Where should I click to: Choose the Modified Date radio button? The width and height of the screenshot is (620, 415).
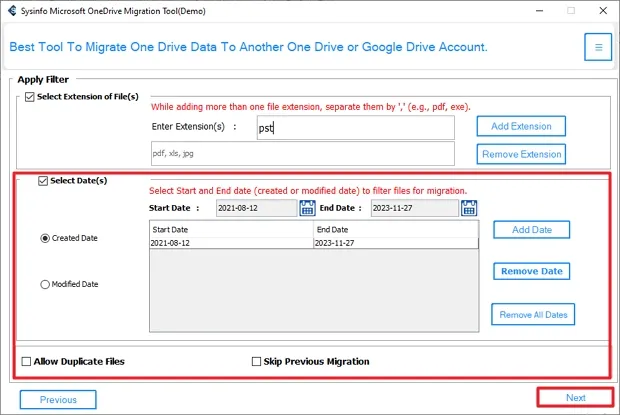click(x=45, y=284)
